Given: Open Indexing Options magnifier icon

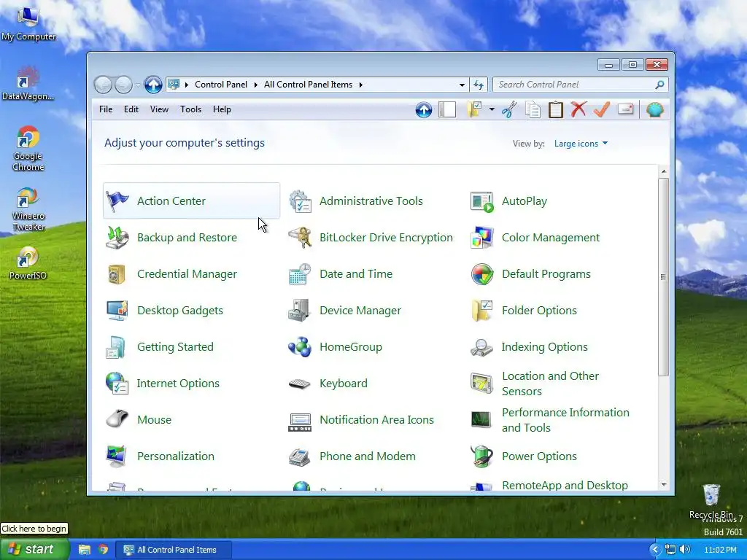Looking at the screenshot, I should (481, 347).
